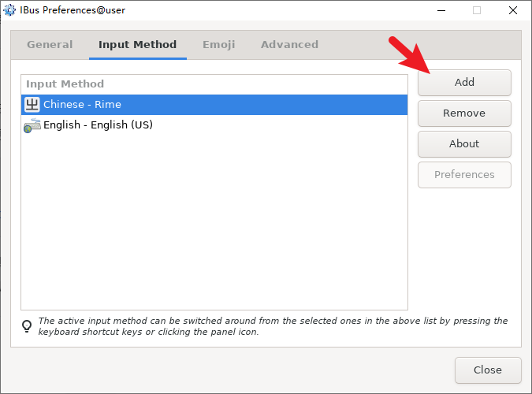The height and width of the screenshot is (394, 532).
Task: Minimize the IBus Preferences window
Action: pyautogui.click(x=441, y=10)
